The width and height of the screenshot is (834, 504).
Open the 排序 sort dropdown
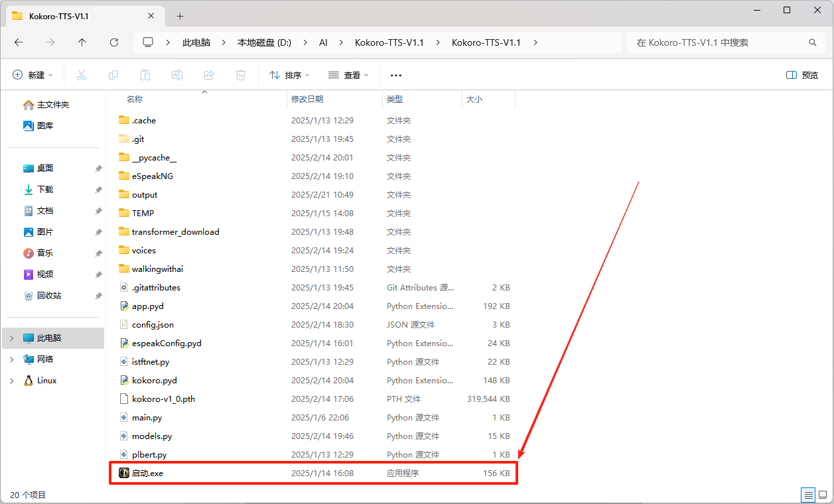coord(289,75)
